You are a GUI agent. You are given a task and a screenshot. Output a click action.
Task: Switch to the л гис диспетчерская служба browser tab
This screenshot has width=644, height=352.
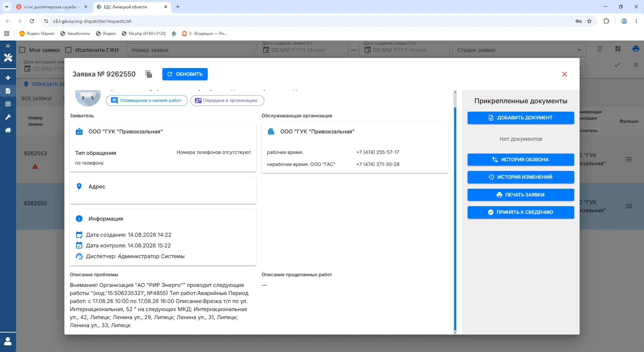click(51, 7)
